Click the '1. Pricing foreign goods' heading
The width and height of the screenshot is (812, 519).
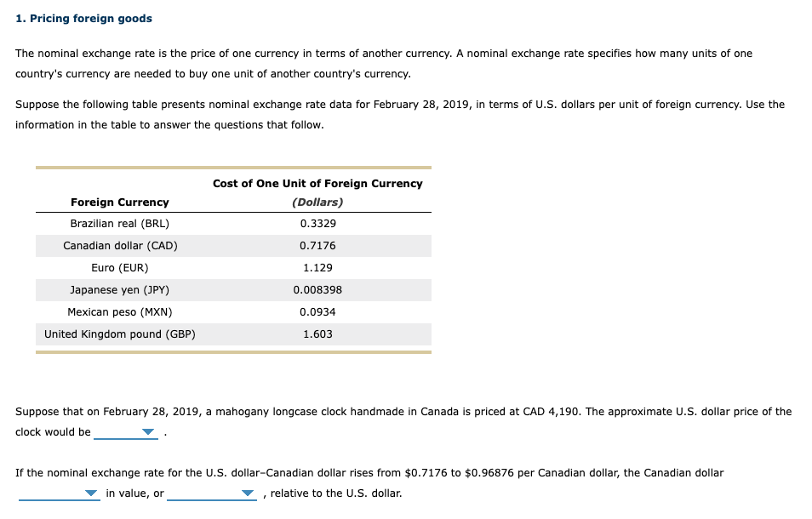(x=84, y=18)
